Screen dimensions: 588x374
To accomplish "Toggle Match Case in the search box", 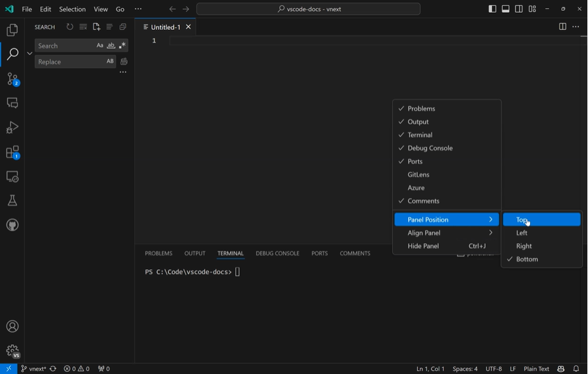I will [x=100, y=45].
